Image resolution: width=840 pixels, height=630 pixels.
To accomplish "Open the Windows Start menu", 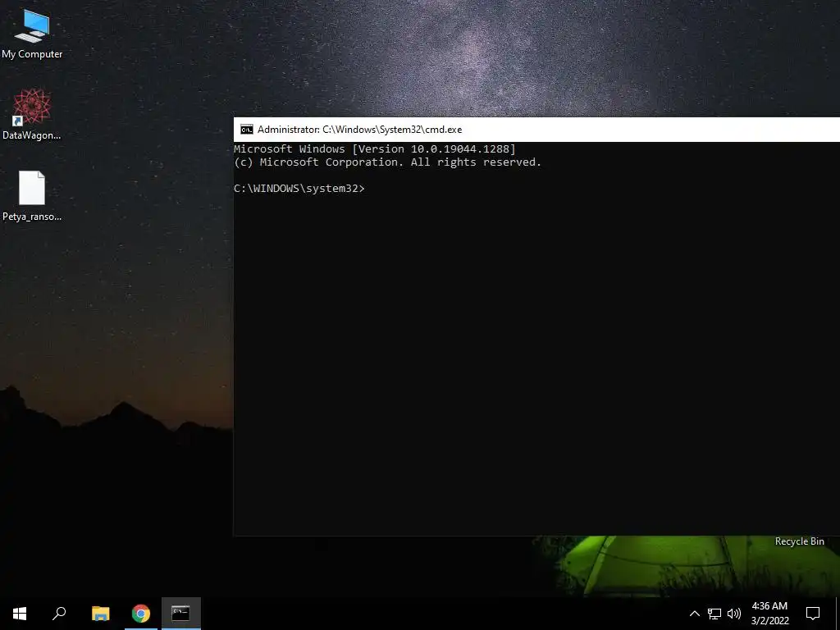I will tap(20, 614).
